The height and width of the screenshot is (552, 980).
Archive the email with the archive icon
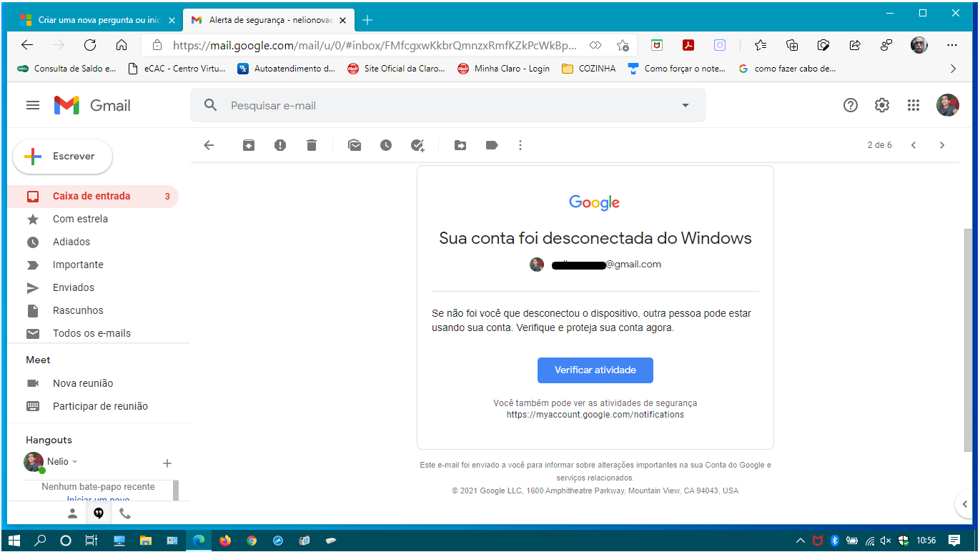coord(249,145)
